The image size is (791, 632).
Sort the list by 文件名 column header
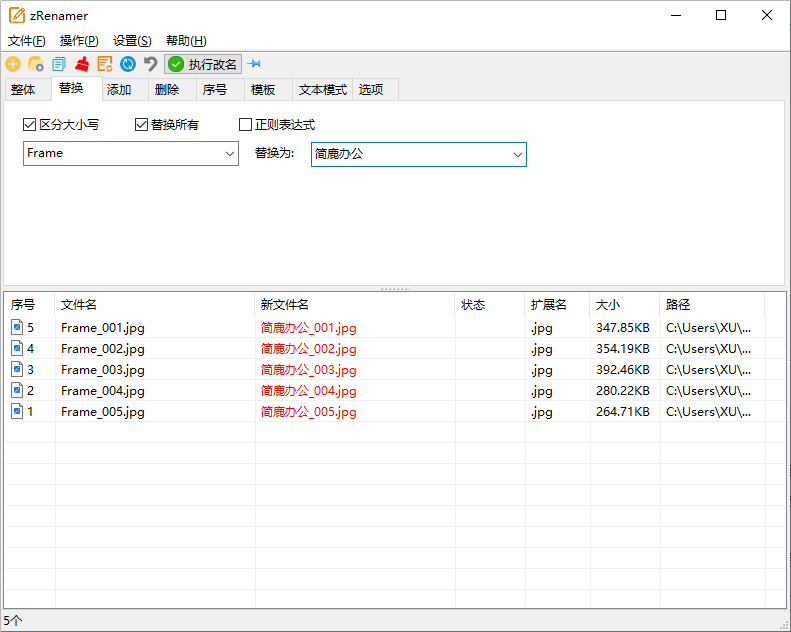[x=155, y=304]
